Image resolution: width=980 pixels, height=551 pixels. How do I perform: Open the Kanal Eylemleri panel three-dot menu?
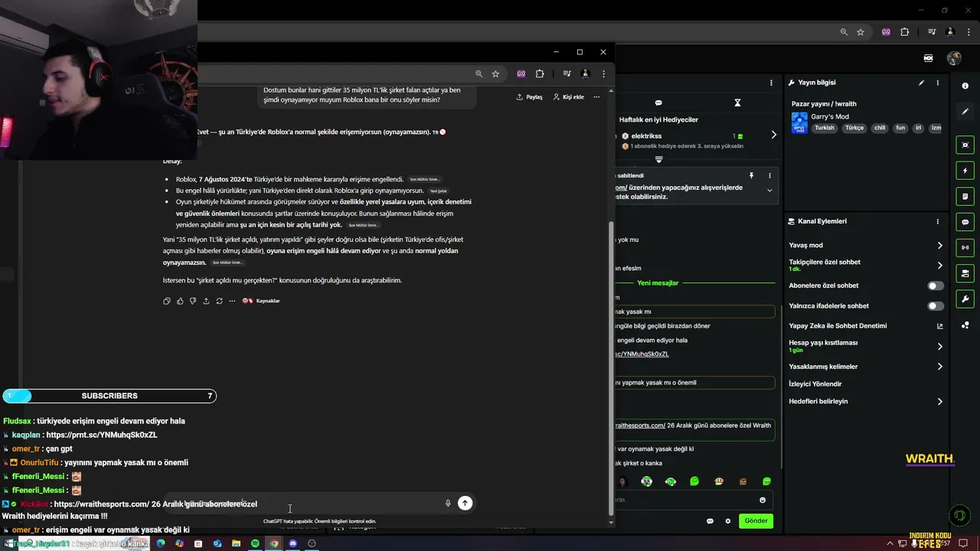tap(937, 221)
